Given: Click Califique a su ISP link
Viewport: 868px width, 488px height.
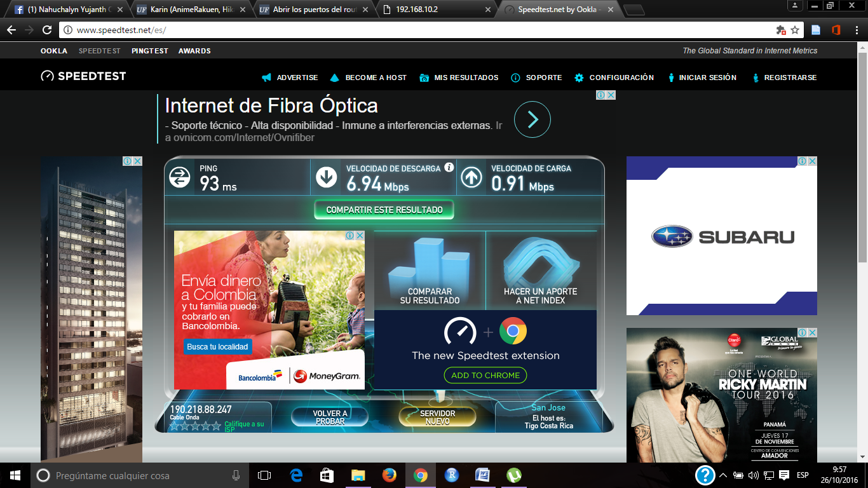Looking at the screenshot, I should click(x=244, y=426).
